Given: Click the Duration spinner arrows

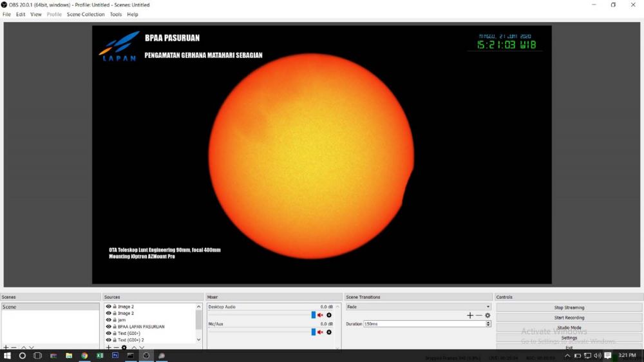Looking at the screenshot, I should (488, 324).
